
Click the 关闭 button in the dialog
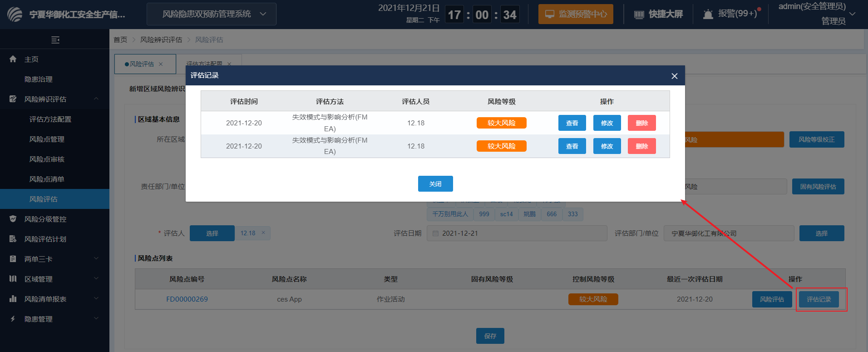[x=435, y=184]
